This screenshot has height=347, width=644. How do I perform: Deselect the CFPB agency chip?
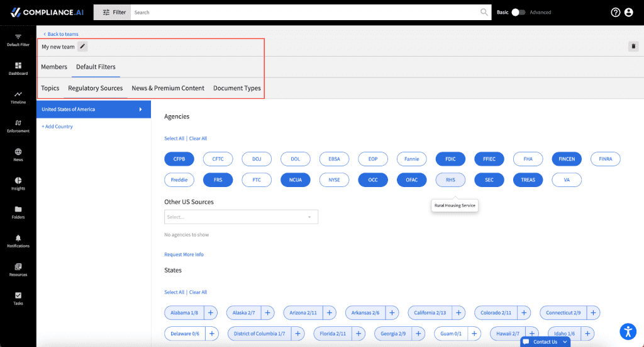tap(179, 159)
